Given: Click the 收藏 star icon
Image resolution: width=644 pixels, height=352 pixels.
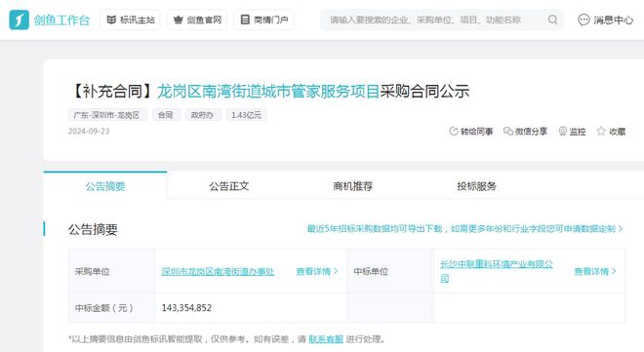Looking at the screenshot, I should click(601, 132).
